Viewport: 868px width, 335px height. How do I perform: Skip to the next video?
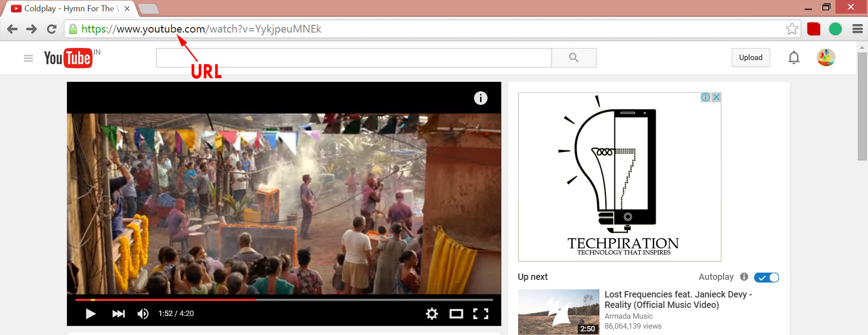point(118,314)
